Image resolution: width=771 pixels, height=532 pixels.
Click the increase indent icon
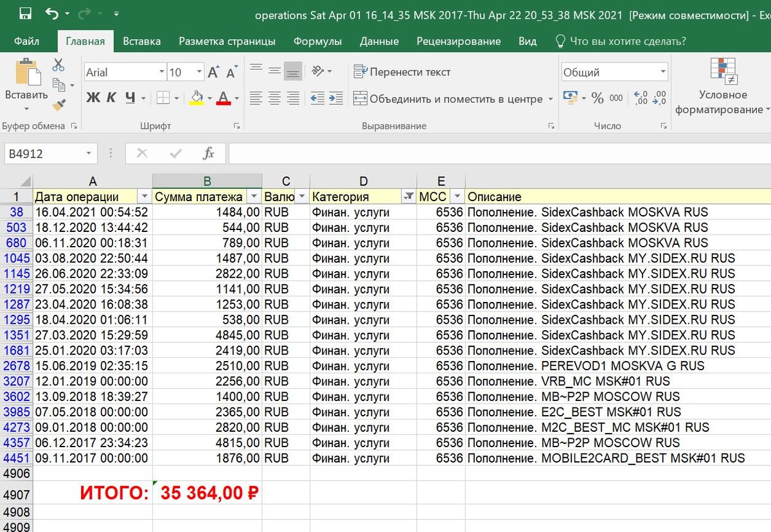coord(336,98)
